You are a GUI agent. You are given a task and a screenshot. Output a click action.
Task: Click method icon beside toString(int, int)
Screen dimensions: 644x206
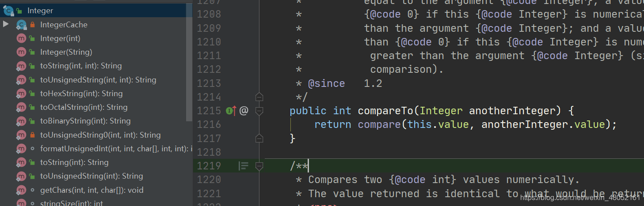coord(21,66)
